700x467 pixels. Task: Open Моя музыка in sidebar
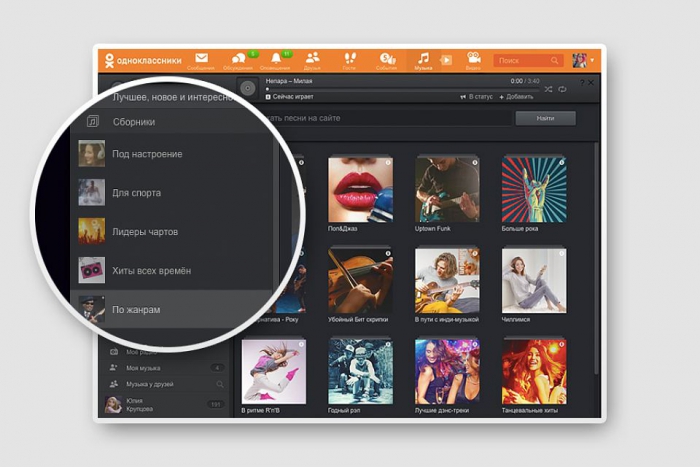[165, 368]
